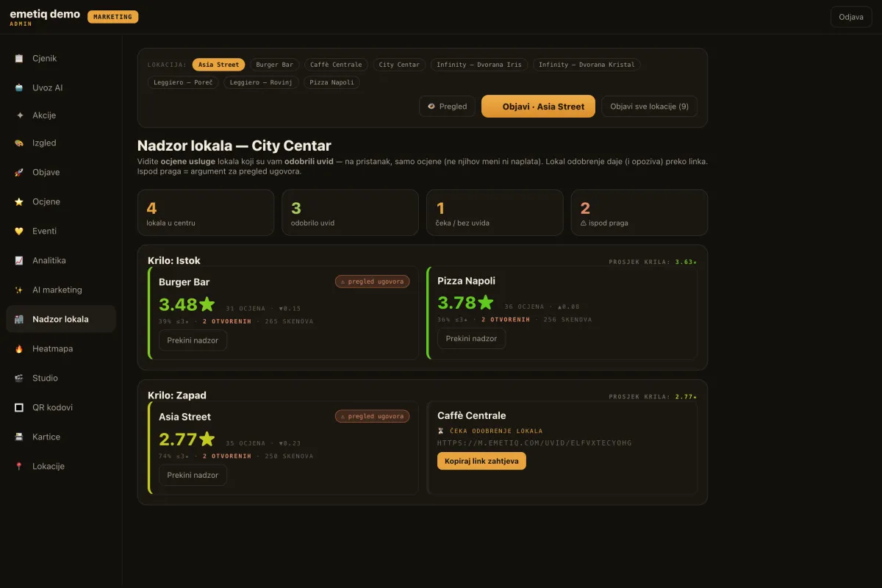Click pregled ugovora badge on Asia Street
Viewport: 882px width, 588px height.
[x=373, y=416]
